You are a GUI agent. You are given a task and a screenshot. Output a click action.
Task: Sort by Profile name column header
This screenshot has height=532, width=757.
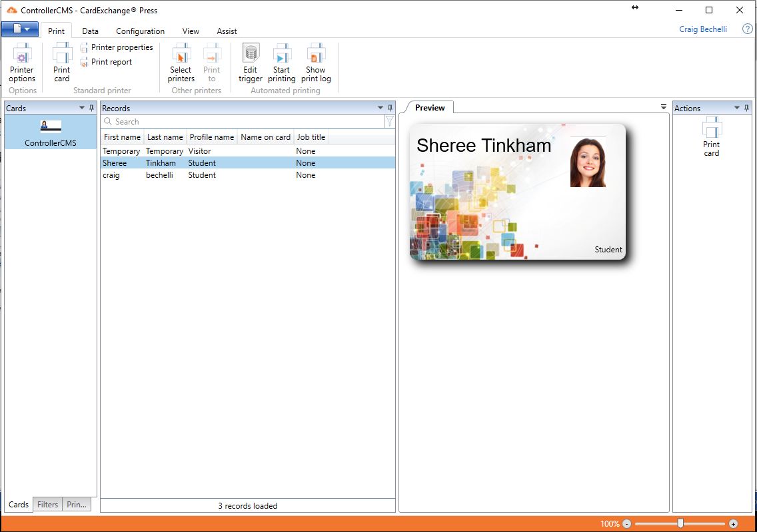[212, 137]
